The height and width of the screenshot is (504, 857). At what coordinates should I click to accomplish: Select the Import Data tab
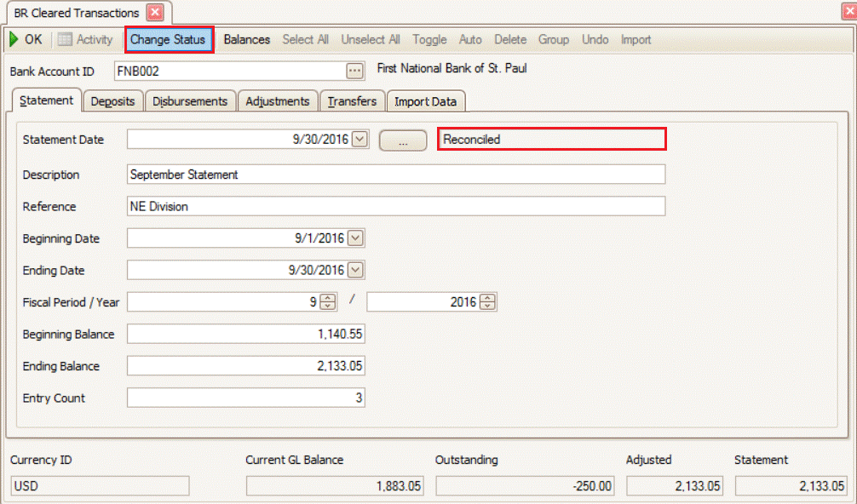[x=425, y=101]
